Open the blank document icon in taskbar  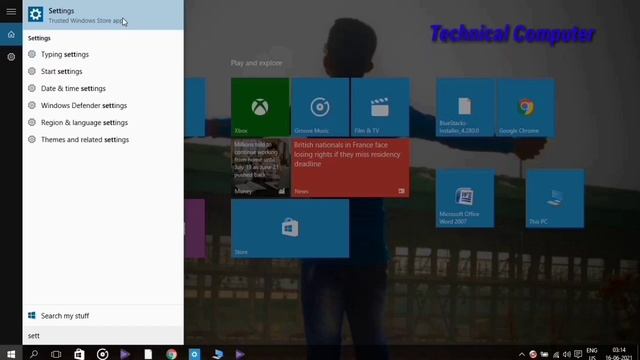pyautogui.click(x=148, y=354)
